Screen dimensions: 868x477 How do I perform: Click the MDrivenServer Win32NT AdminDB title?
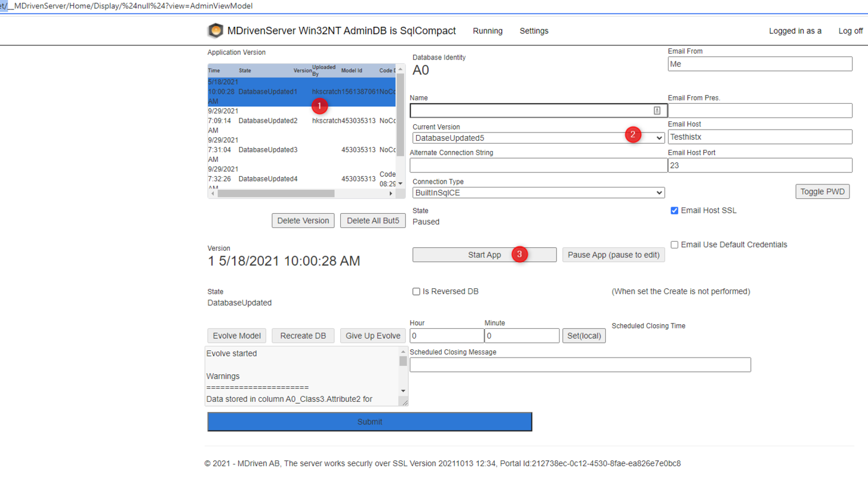[341, 31]
